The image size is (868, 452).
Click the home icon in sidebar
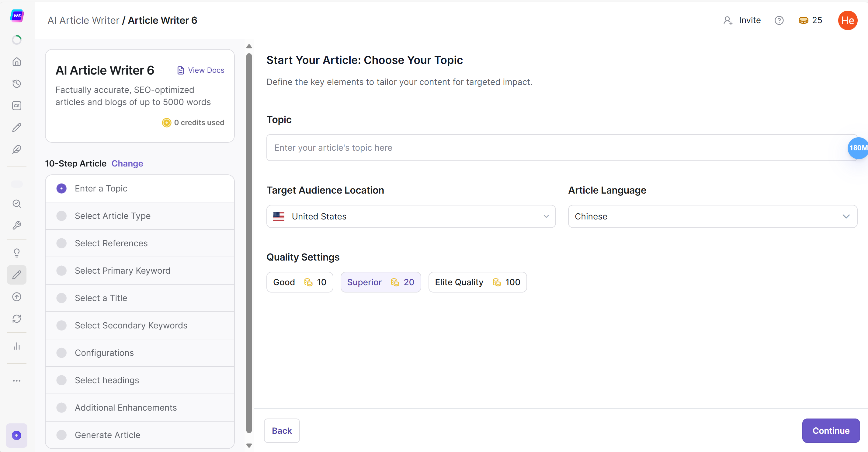tap(16, 62)
